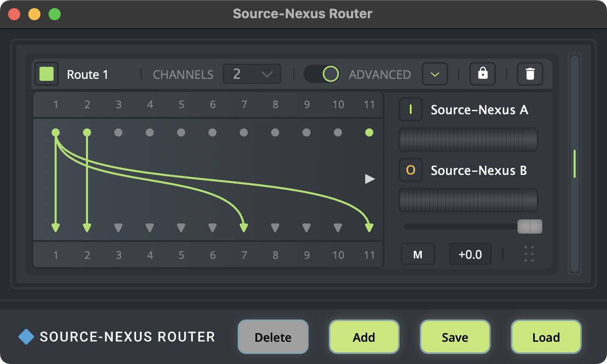Viewport: 607px width, 364px height.
Task: Click the trash icon to remove Route 1
Action: [x=530, y=74]
